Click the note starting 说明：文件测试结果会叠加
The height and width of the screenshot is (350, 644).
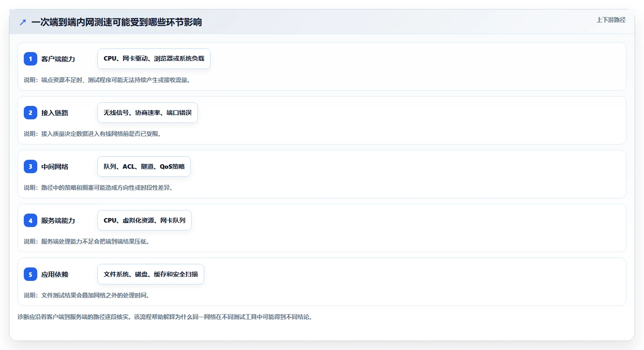point(87,295)
